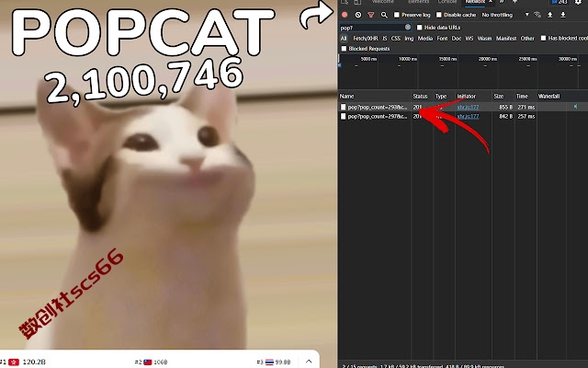
Task: Filter requests by JS
Action: 385,39
